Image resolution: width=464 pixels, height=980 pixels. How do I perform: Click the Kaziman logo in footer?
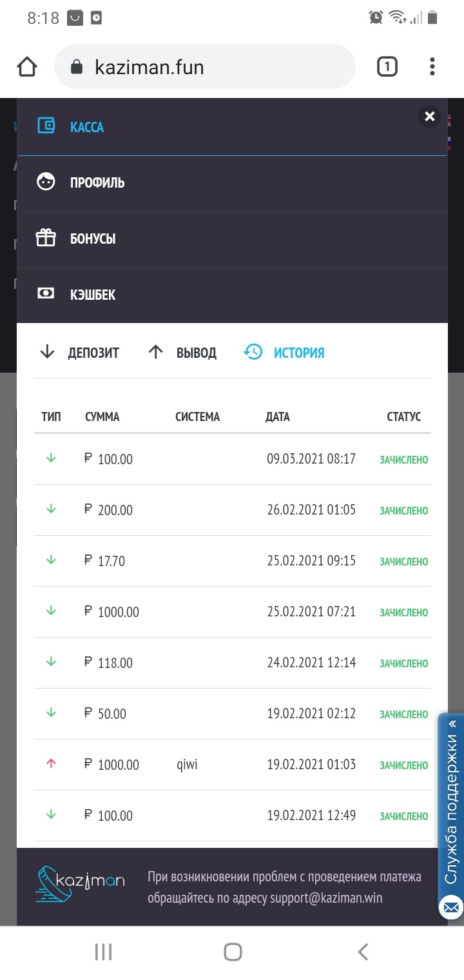tap(80, 882)
